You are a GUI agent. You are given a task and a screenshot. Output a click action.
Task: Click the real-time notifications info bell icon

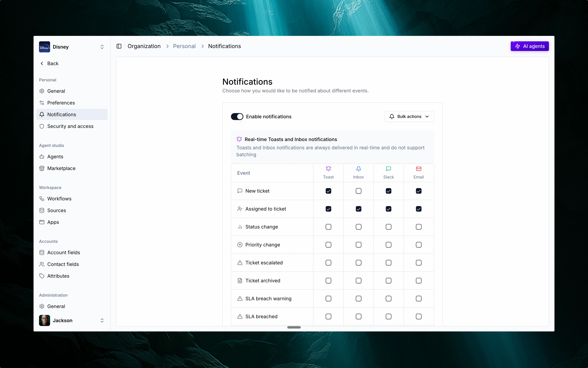pyautogui.click(x=239, y=139)
